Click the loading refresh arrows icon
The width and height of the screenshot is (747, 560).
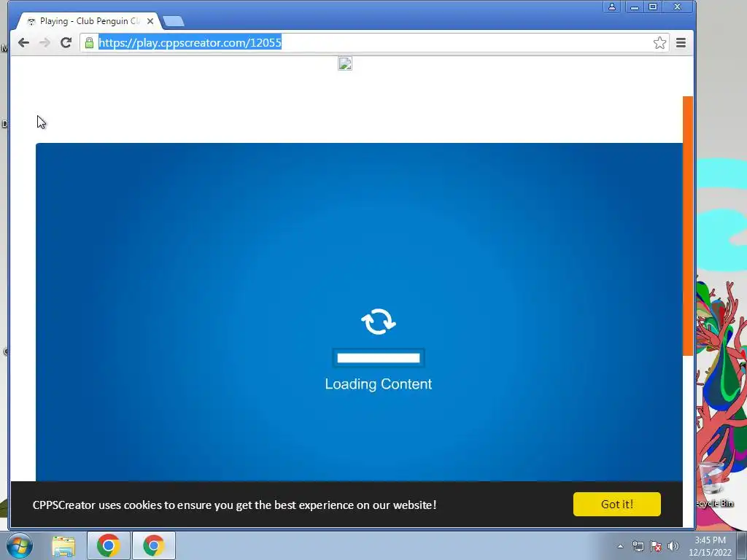click(379, 322)
